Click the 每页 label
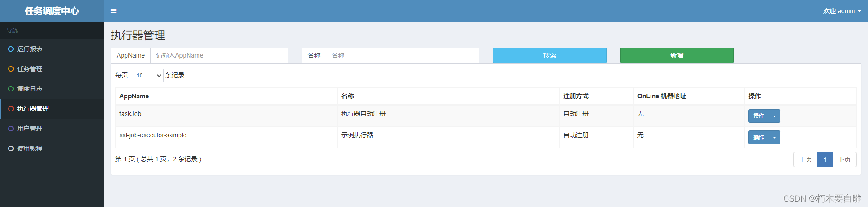 point(122,75)
